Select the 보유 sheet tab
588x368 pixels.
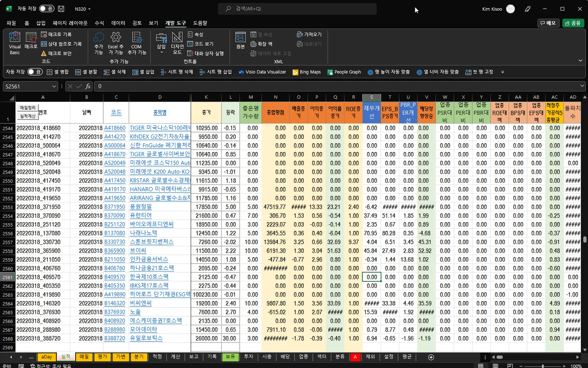pos(230,357)
